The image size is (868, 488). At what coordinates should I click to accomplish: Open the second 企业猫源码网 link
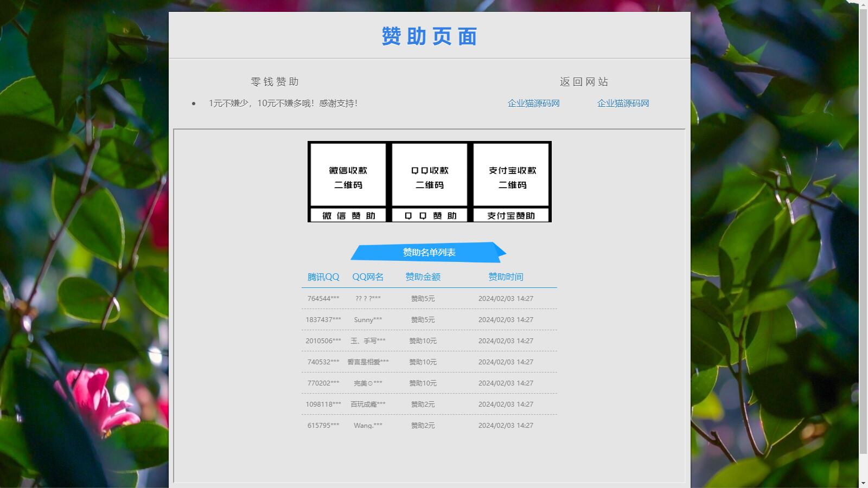coord(623,104)
